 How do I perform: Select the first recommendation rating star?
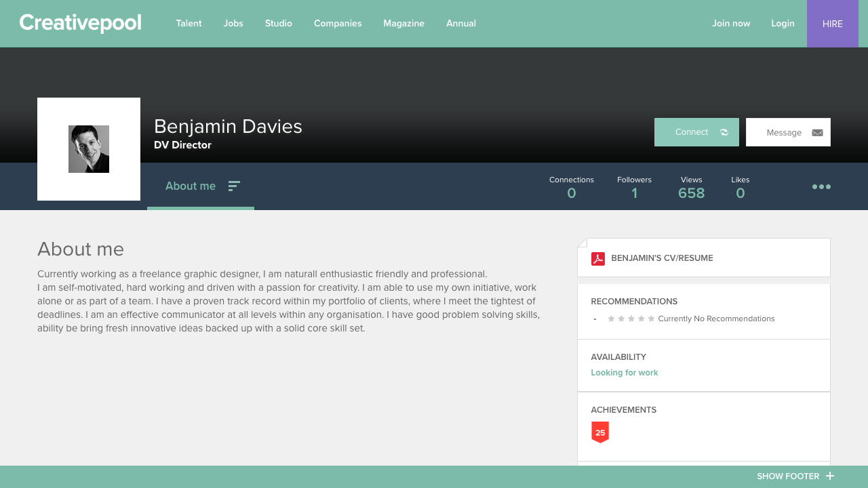click(x=611, y=318)
